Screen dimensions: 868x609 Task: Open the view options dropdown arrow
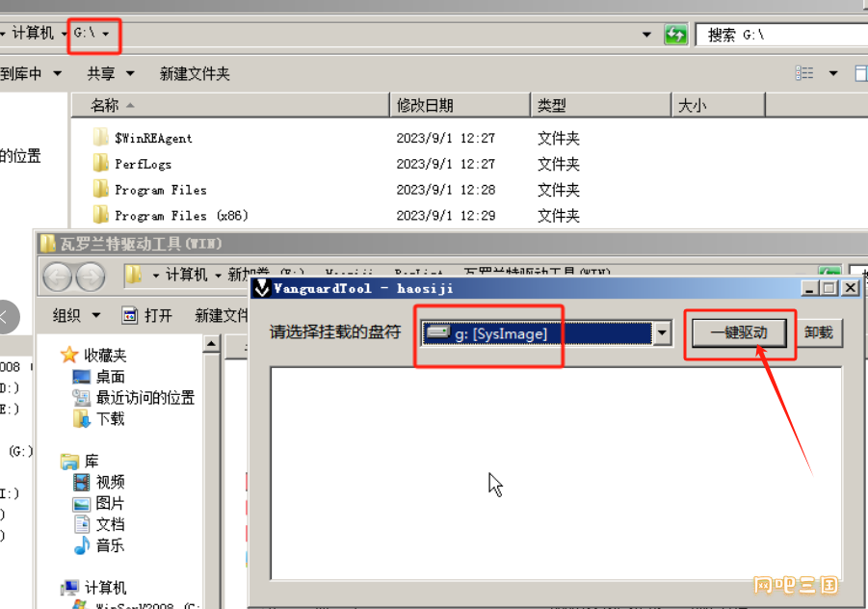coord(832,73)
